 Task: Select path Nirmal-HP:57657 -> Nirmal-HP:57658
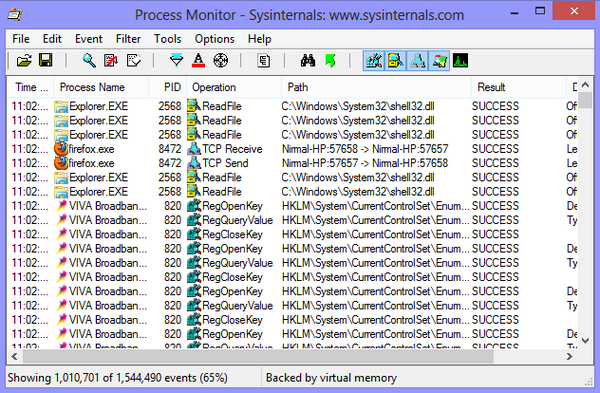click(x=365, y=163)
